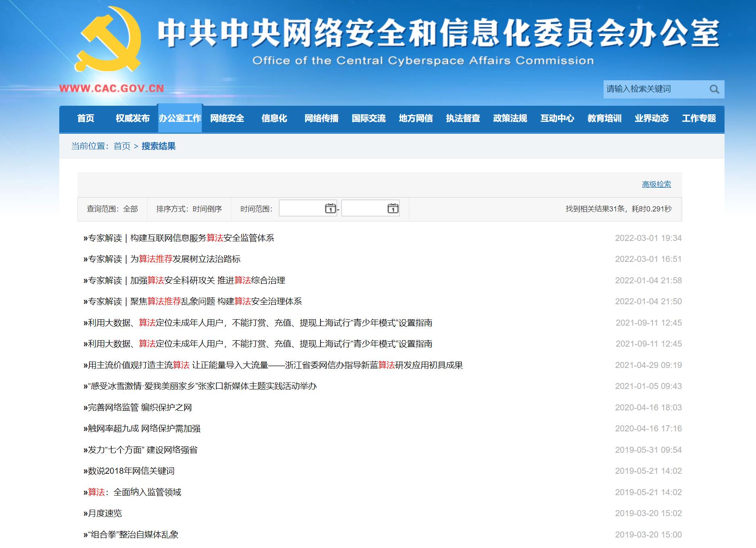This screenshot has height=548, width=756.
Task: Click the search magnifier icon
Action: point(714,89)
